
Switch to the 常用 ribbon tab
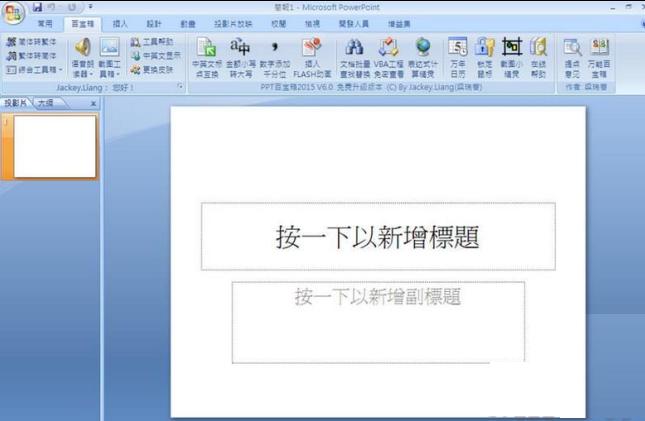45,24
